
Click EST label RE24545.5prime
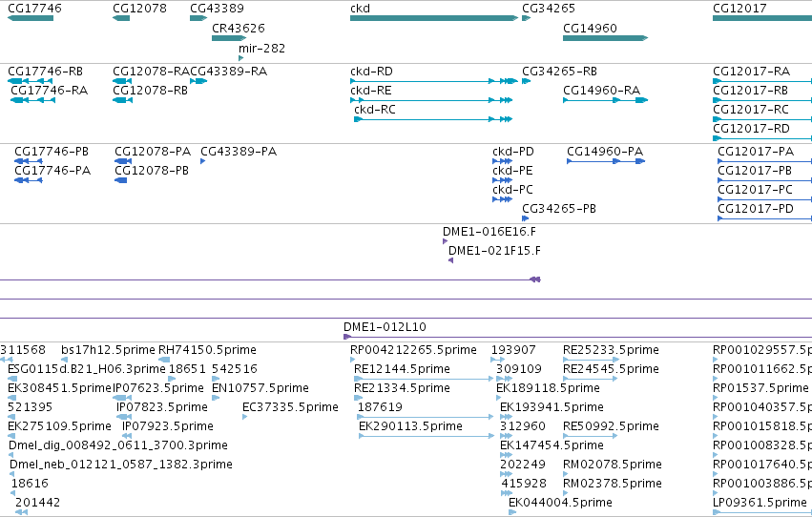tap(611, 369)
